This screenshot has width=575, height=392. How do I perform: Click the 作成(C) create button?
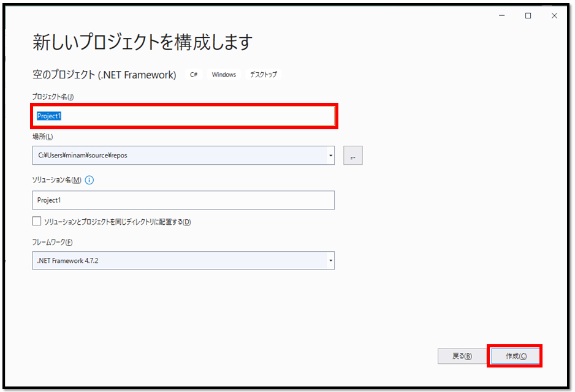pyautogui.click(x=515, y=356)
